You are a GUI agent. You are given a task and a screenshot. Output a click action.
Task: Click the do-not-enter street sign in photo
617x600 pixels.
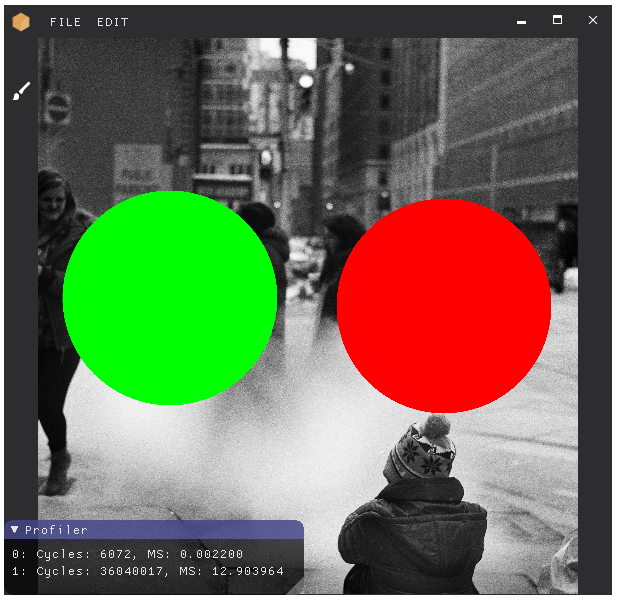pyautogui.click(x=58, y=106)
